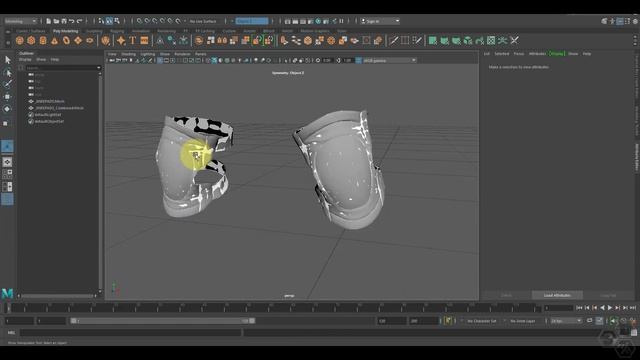640x360 pixels.
Task: Create a polygon cylinder from the shelf
Action: coord(43,40)
